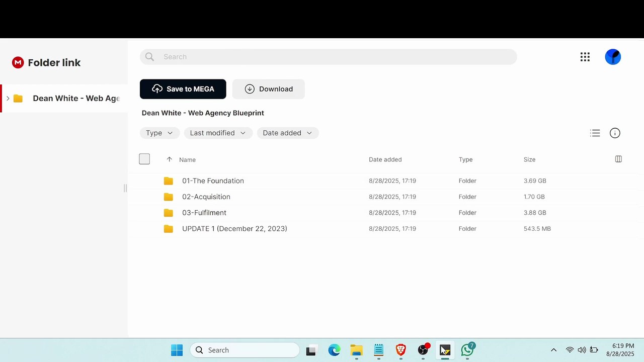Open WhatsApp from the taskbar
644x362 pixels.
(x=468, y=349)
